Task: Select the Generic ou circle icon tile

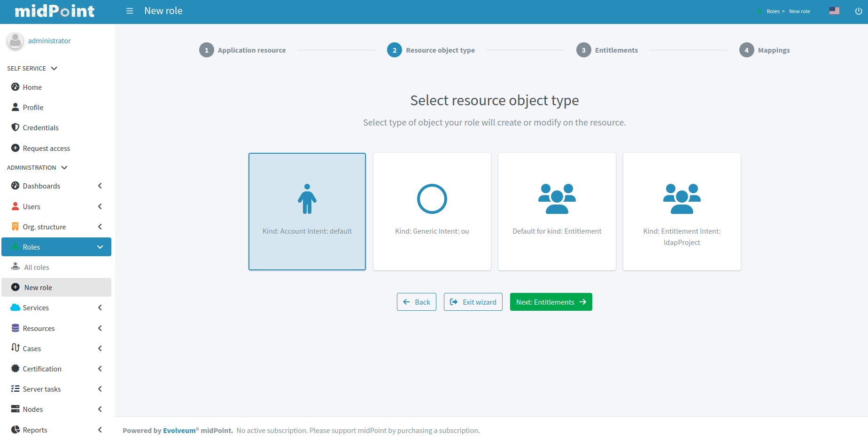Action: point(432,199)
